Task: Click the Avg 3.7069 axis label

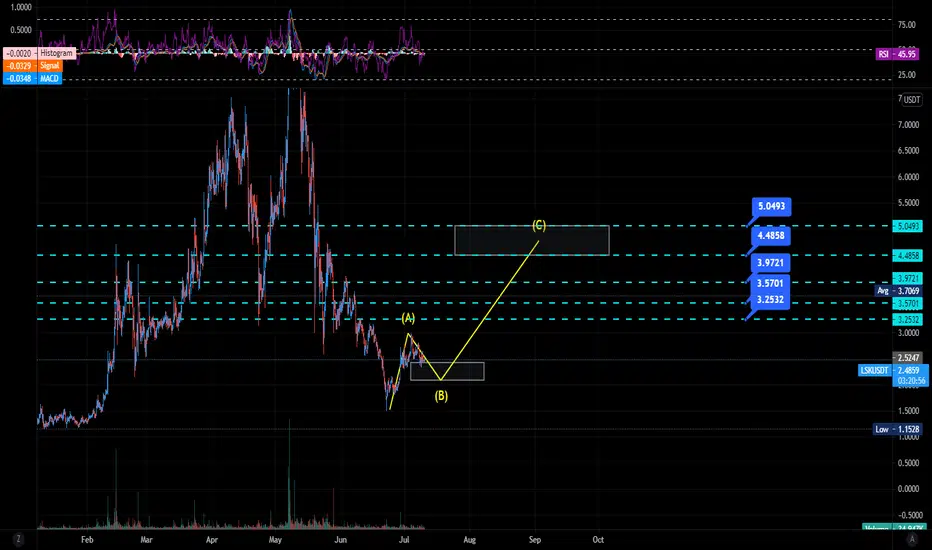Action: click(x=899, y=291)
